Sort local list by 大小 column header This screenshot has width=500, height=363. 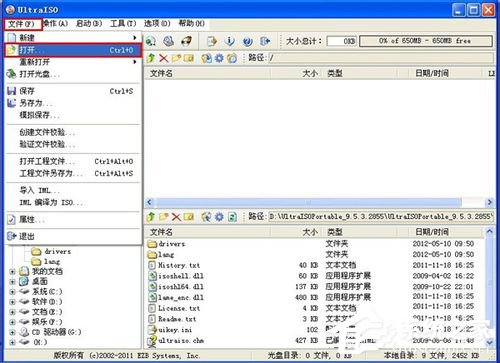click(x=296, y=232)
